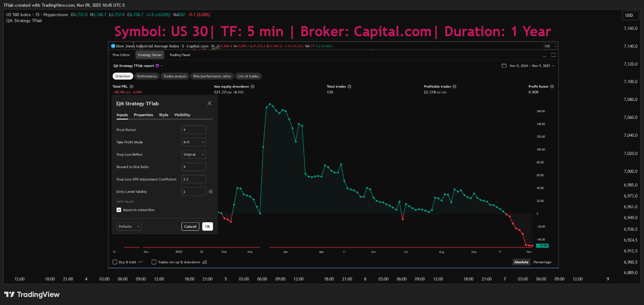Select the Strategy Tester tab
Screen dimensions: 644x305
(x=150, y=55)
